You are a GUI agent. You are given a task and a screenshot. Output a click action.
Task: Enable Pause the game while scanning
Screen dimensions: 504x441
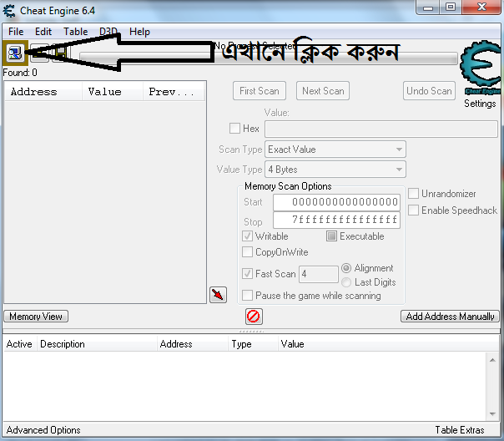(247, 296)
